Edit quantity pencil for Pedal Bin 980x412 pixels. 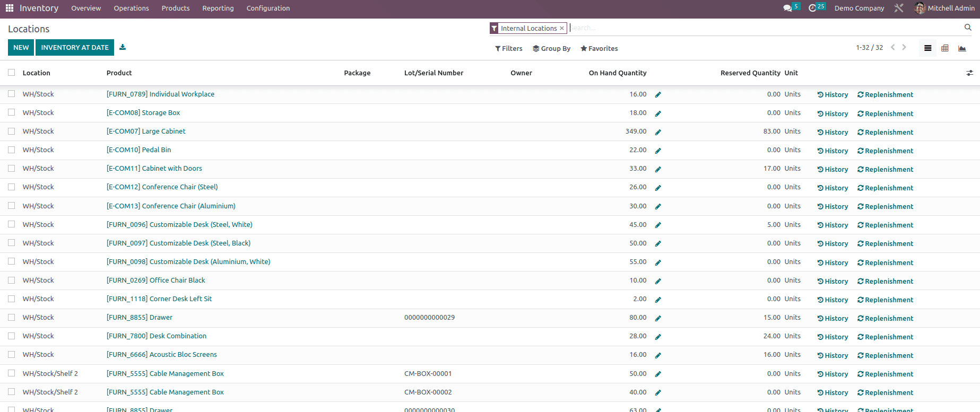coord(658,151)
